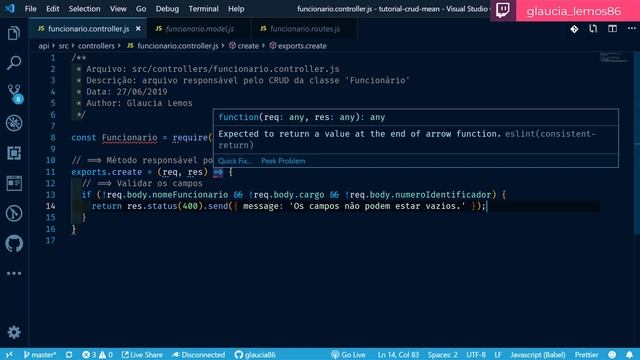
Task: Click line number 11 in gutter
Action: (x=50, y=172)
